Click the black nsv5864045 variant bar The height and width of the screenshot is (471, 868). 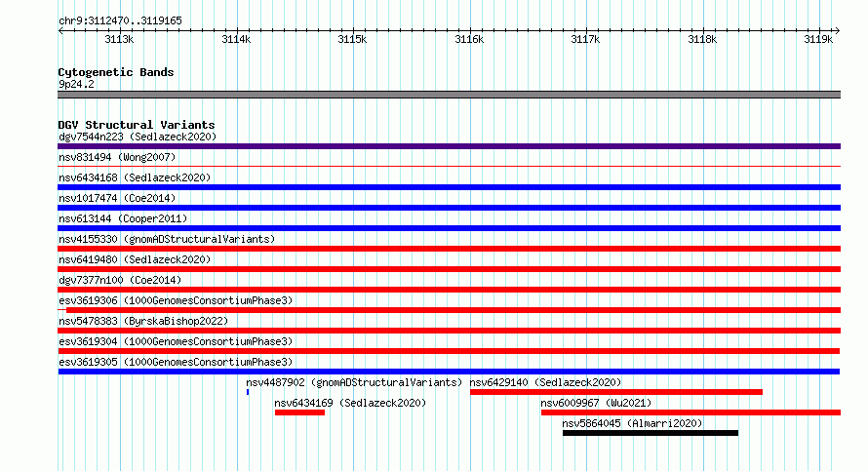[651, 433]
